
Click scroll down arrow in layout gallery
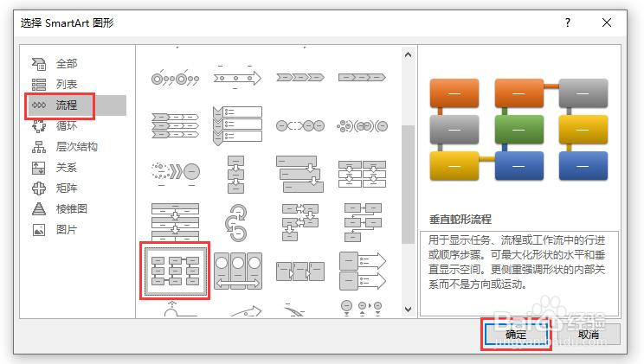pyautogui.click(x=408, y=309)
